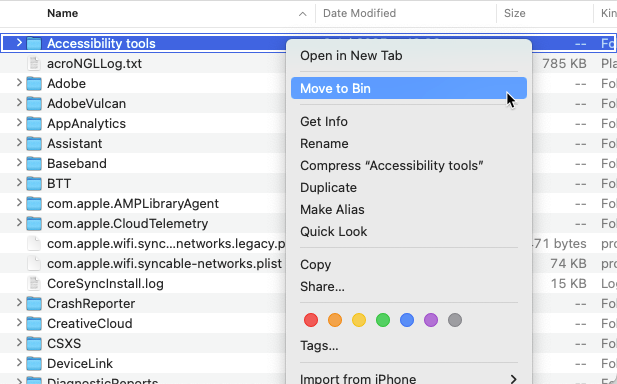Viewport: 617px width, 384px height.
Task: Select Quick Look option
Action: click(333, 232)
